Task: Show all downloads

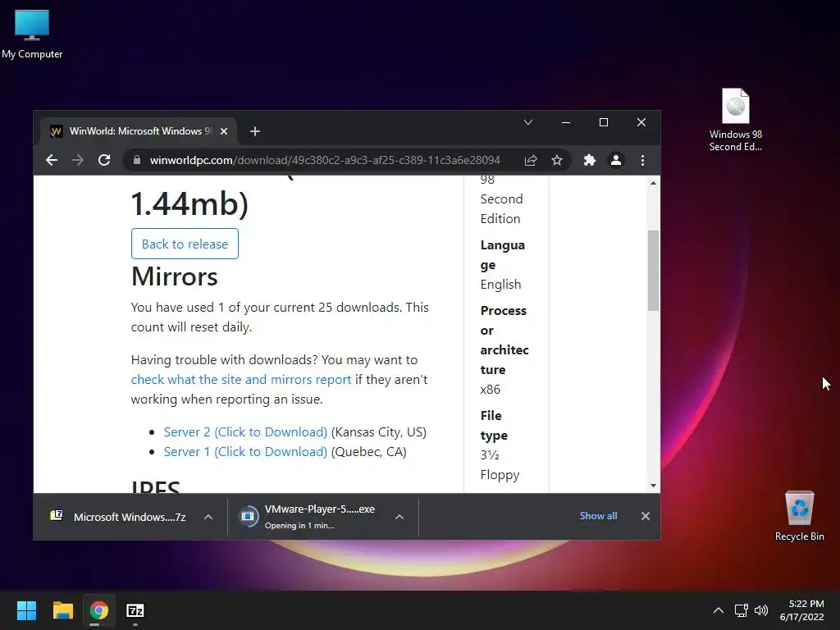Action: point(598,516)
